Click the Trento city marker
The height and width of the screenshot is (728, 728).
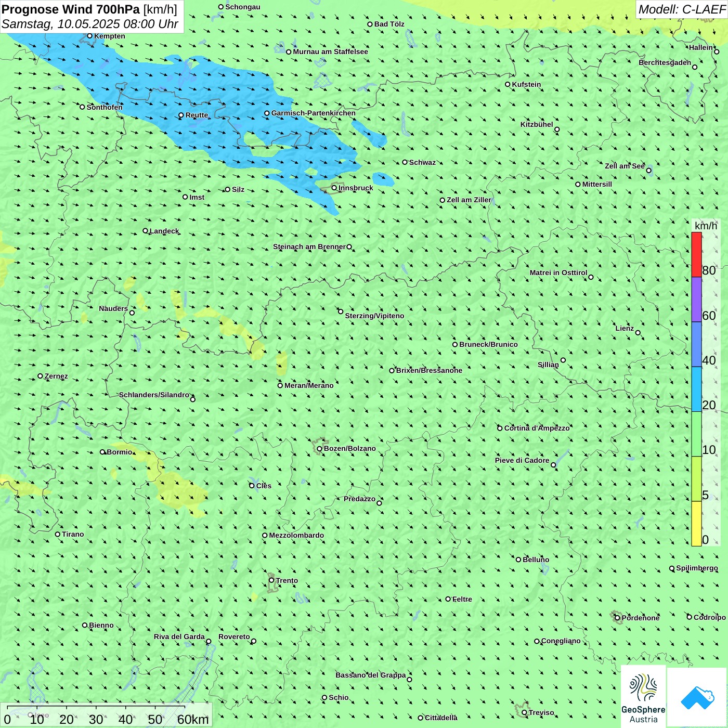pos(271,580)
